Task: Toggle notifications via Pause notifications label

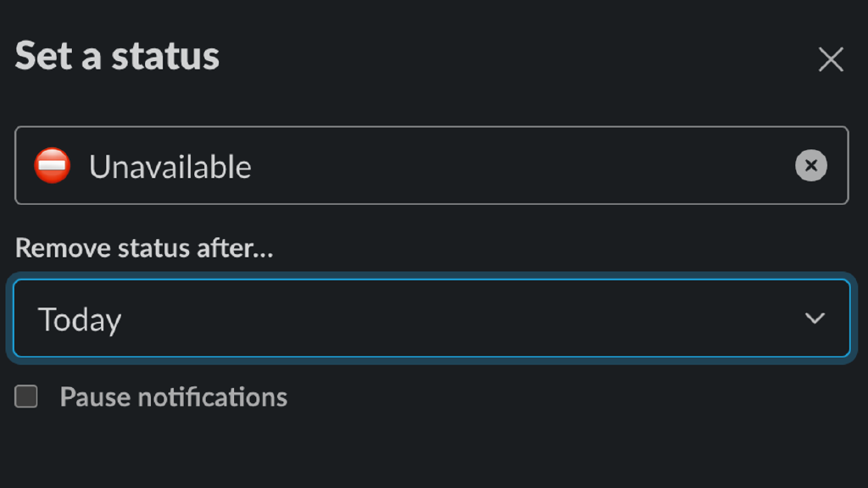Action: 173,396
